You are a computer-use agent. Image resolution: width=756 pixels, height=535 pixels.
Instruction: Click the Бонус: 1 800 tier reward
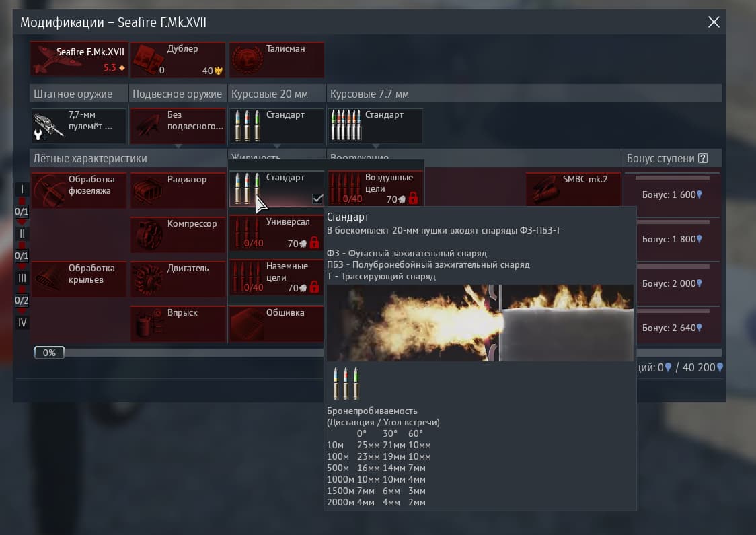click(x=672, y=239)
